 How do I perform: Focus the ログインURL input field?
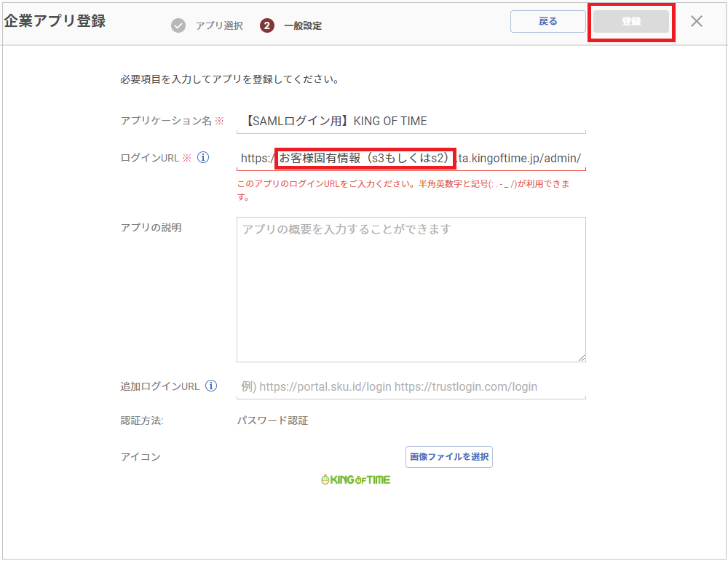click(x=411, y=158)
